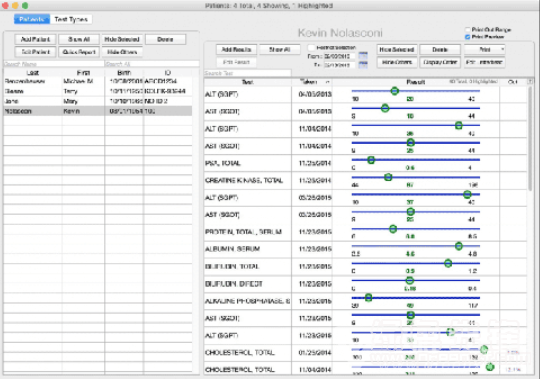
Task: Click the result marker on the ALBUMIN, SERUM row
Action: pos(459,246)
